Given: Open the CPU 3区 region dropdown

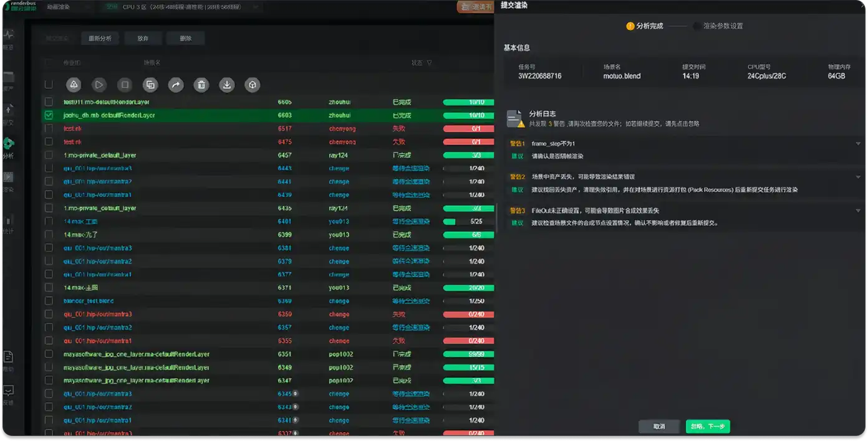Looking at the screenshot, I should (x=181, y=7).
